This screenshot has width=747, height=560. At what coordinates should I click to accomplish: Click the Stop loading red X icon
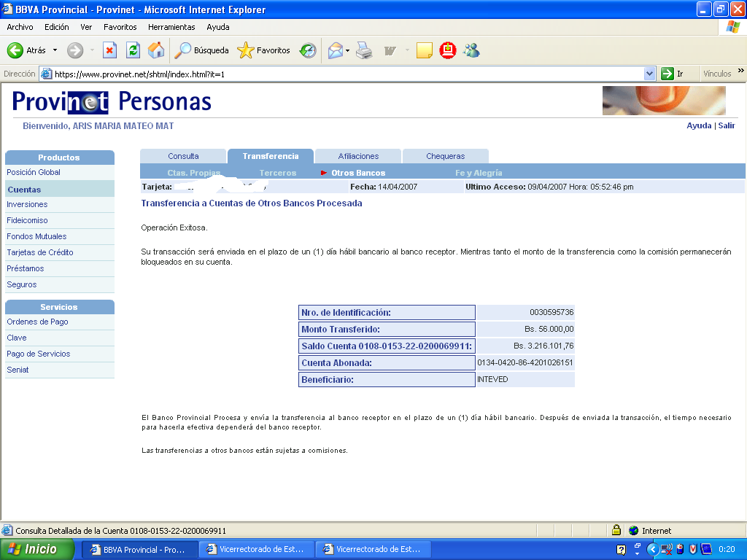click(x=109, y=50)
